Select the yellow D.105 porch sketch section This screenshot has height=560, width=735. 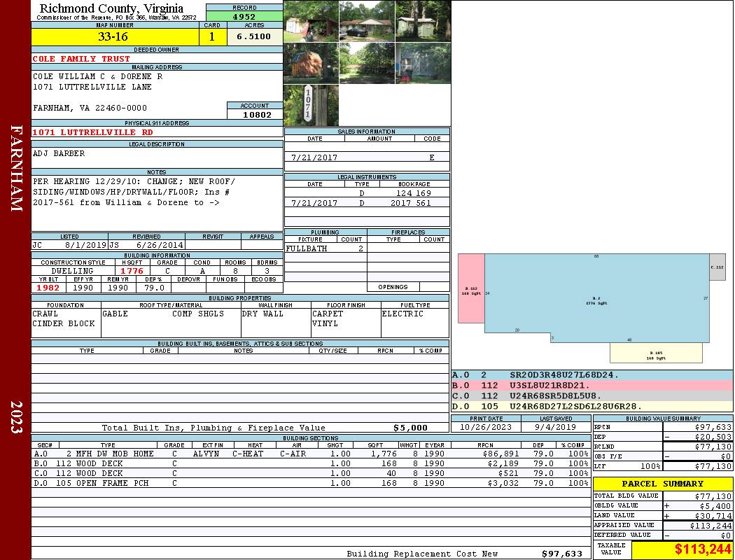pos(655,353)
